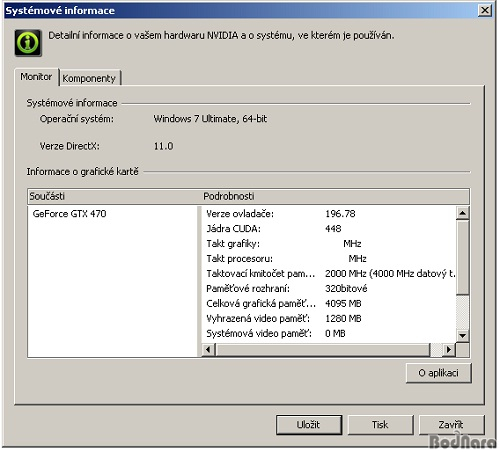The height and width of the screenshot is (452, 500).
Task: Click the horizontal scrollbar thumb
Action: coord(323,350)
